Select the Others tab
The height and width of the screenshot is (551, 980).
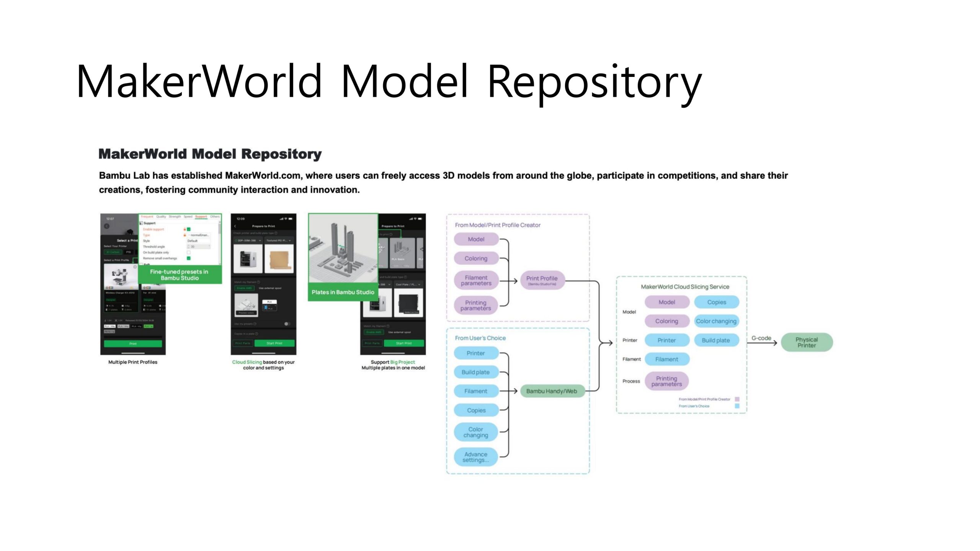click(215, 217)
